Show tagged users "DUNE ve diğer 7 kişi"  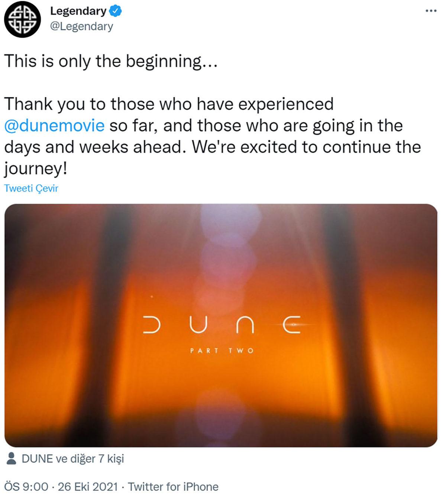coord(72,459)
